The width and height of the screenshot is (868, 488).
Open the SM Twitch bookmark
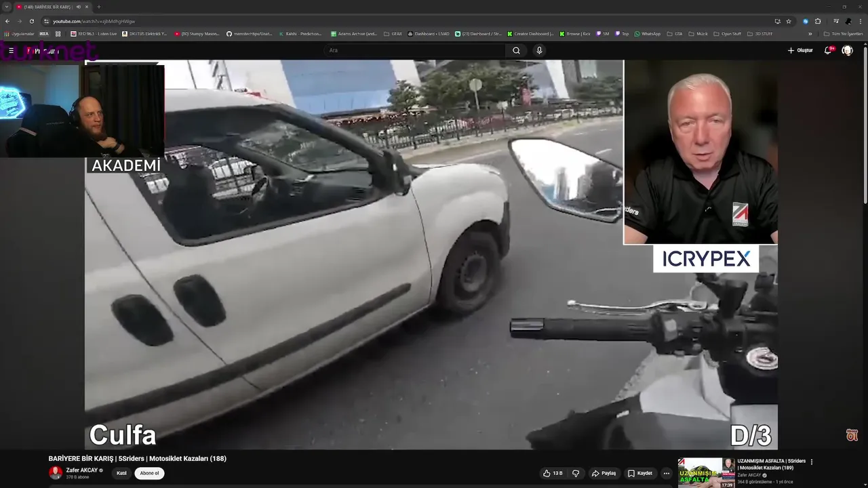(603, 33)
